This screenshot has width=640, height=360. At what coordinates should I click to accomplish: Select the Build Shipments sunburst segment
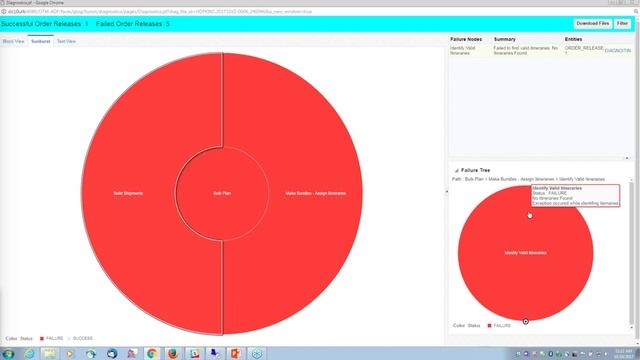click(128, 193)
